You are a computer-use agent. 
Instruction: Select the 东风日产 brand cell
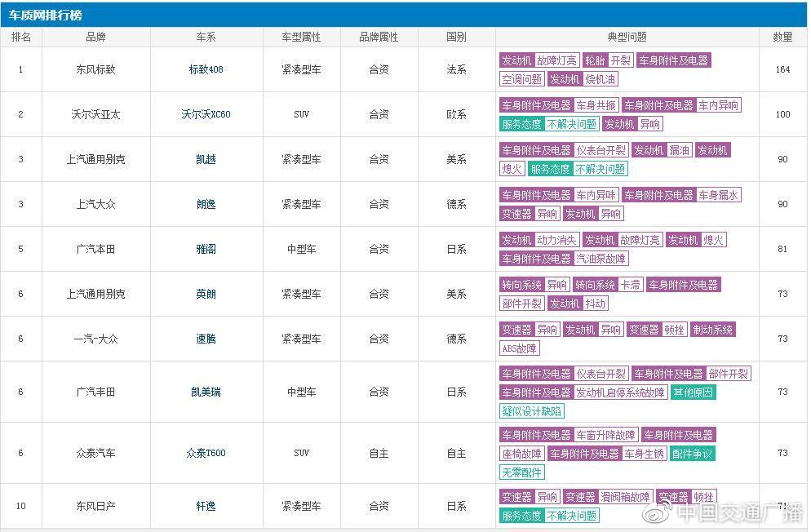[x=95, y=506]
